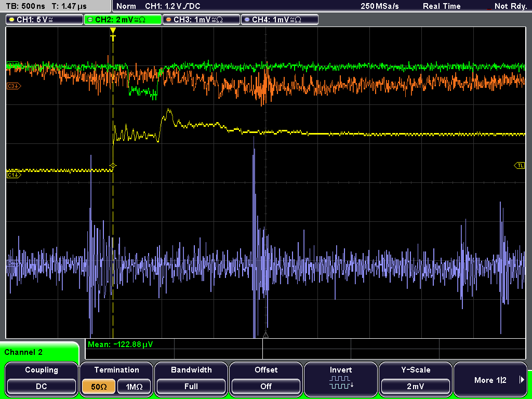The width and height of the screenshot is (532, 399).
Task: Click the Real Time acquisition label
Action: point(442,6)
